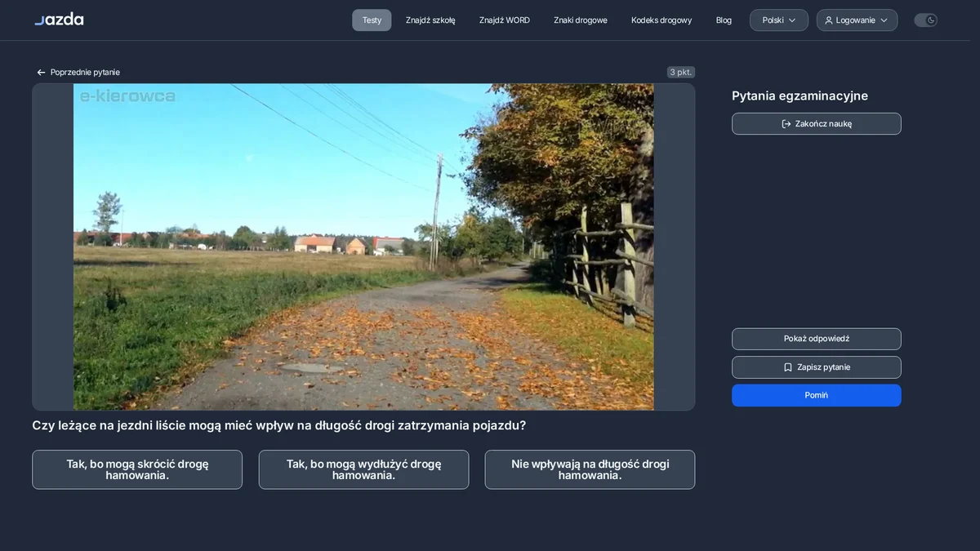Open the Znajdź WORD page

coord(505,20)
